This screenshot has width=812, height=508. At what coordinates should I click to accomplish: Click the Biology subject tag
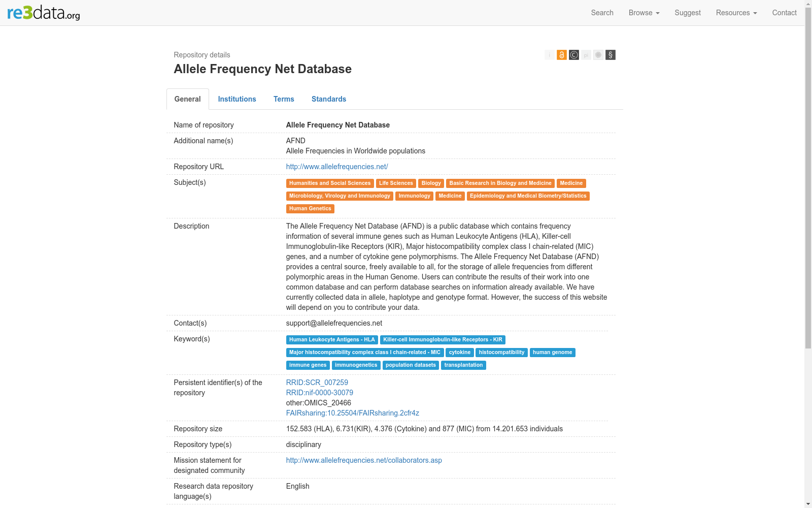431,183
